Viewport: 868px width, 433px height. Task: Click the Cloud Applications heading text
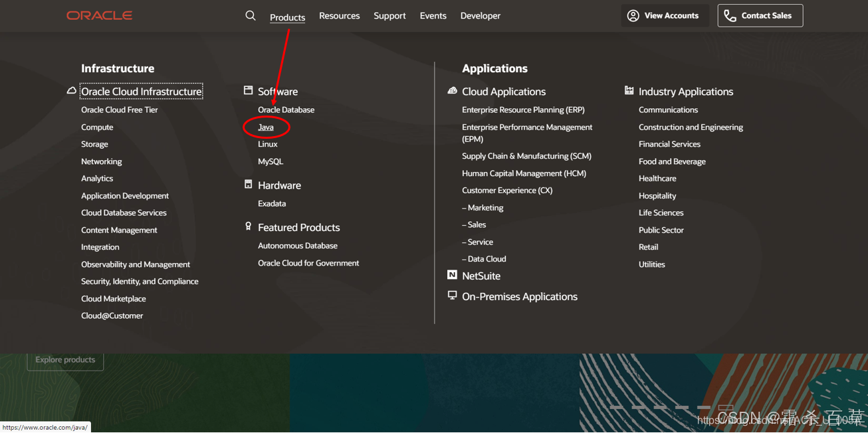point(504,92)
